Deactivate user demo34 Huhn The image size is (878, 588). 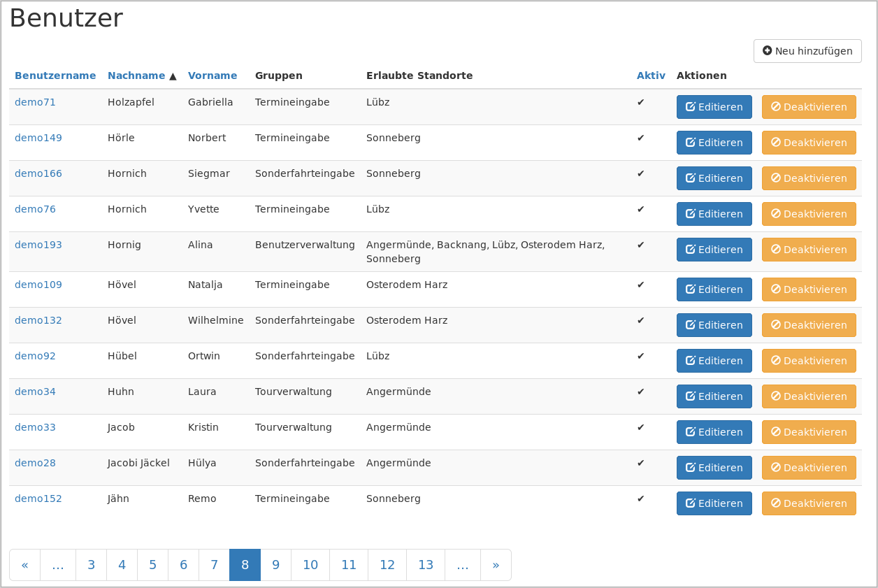click(808, 396)
